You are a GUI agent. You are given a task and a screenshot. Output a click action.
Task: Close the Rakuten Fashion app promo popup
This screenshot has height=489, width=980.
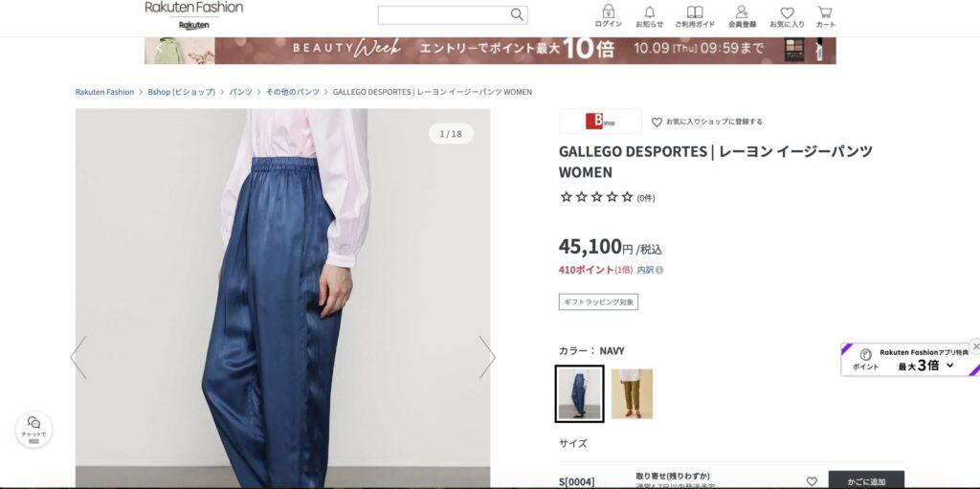(x=975, y=345)
